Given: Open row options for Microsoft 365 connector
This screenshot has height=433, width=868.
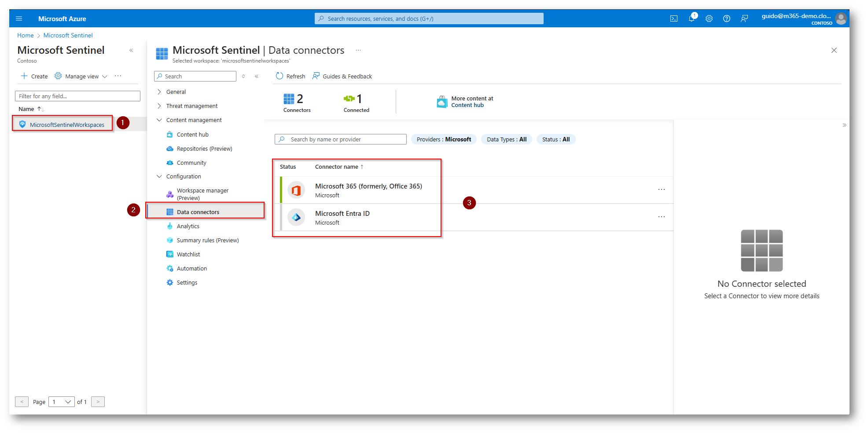Looking at the screenshot, I should (662, 189).
